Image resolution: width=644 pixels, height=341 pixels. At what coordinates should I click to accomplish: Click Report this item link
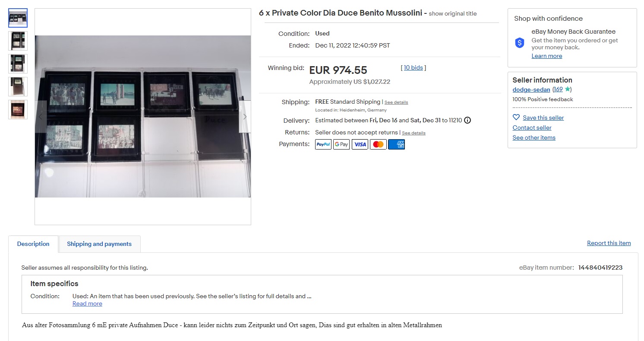(609, 243)
